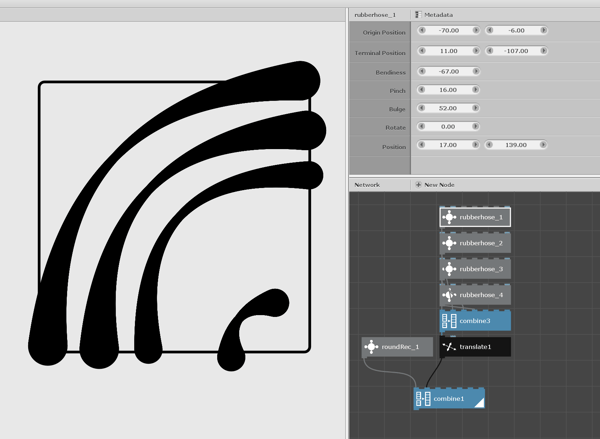Click the translate1 node icon
This screenshot has width=600, height=439.
coord(449,347)
